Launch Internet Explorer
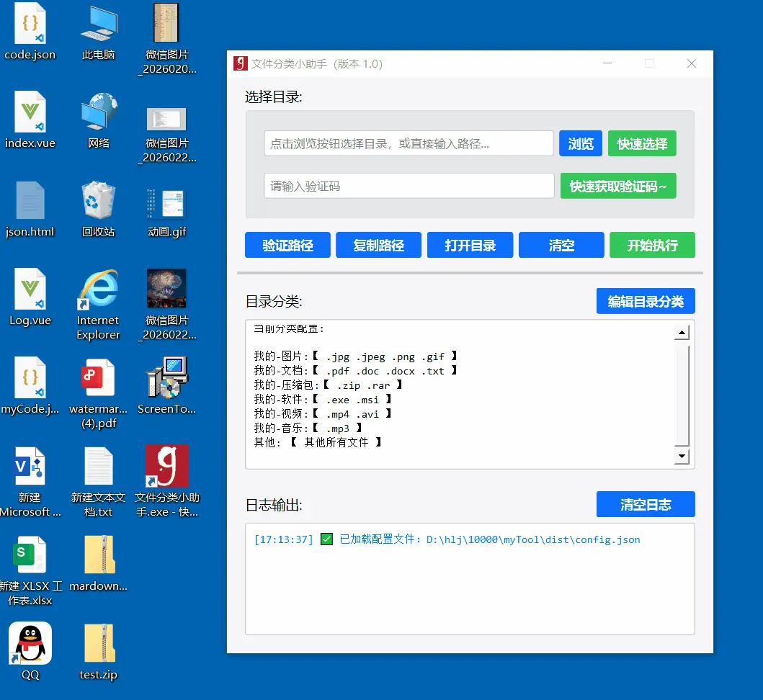Viewport: 763px width, 700px height. 98,290
